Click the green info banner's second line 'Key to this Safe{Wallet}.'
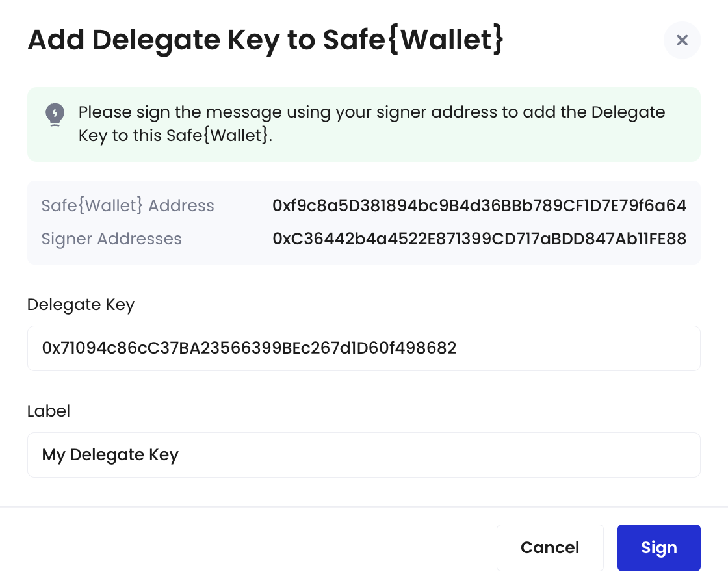This screenshot has height=585, width=728. pos(175,136)
